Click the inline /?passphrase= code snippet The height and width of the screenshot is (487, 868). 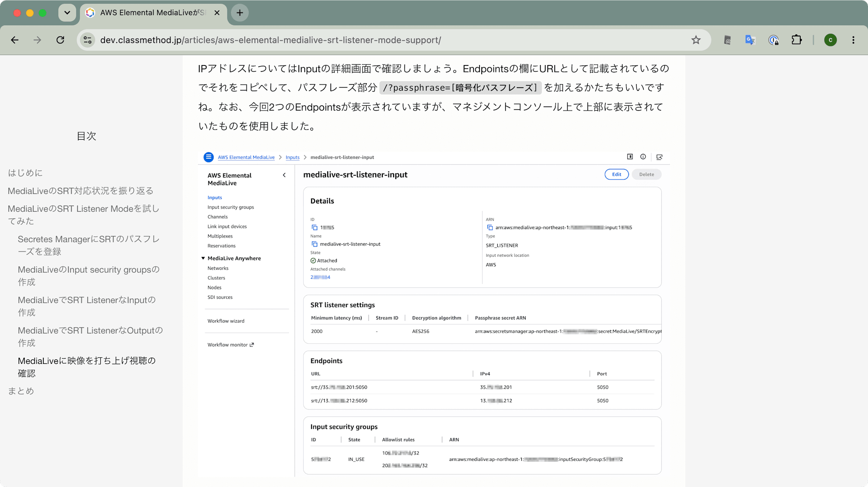click(460, 88)
